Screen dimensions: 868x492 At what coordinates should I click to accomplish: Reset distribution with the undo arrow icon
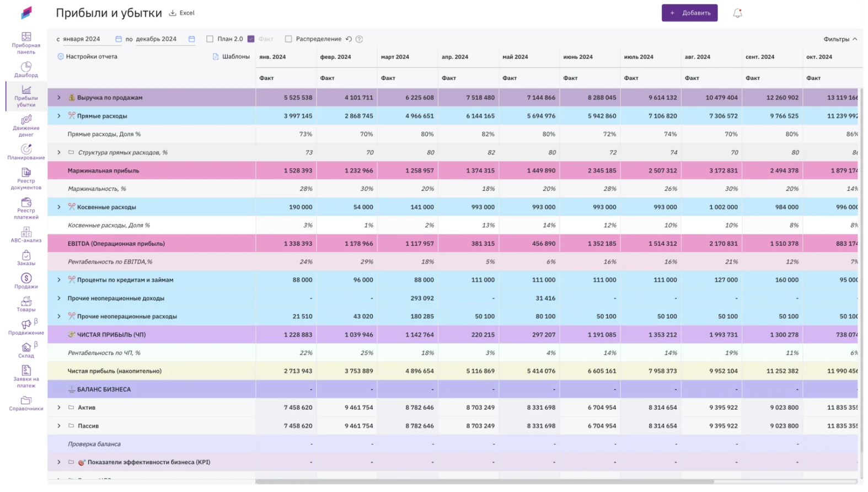point(349,39)
